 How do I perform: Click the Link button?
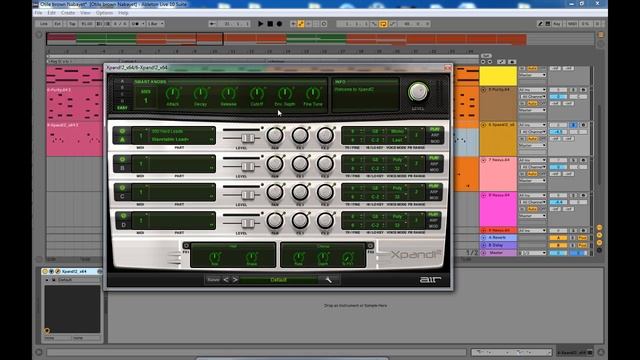point(44,24)
